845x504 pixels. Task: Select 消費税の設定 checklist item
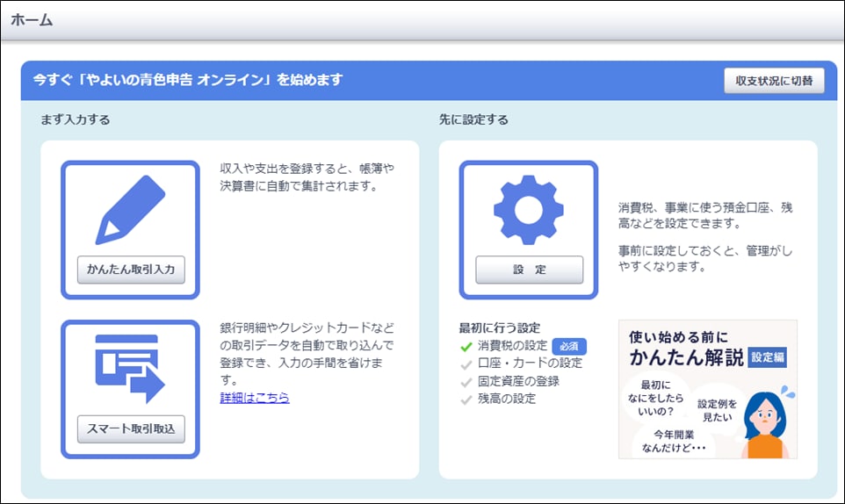click(512, 346)
